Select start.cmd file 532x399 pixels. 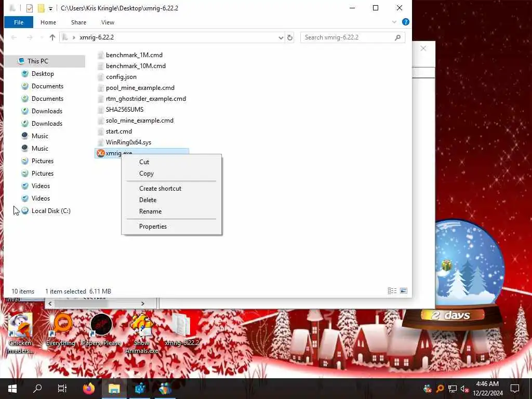coord(119,131)
